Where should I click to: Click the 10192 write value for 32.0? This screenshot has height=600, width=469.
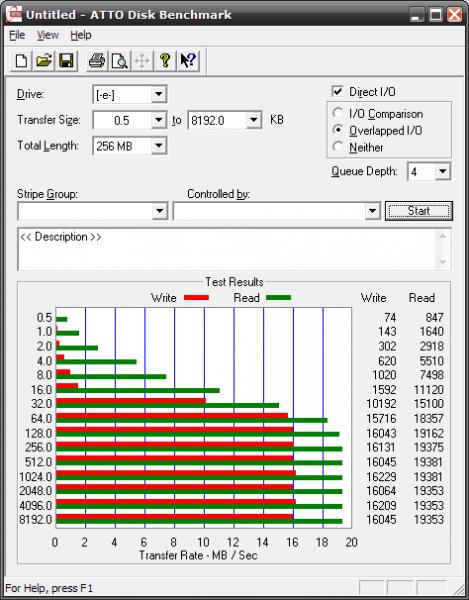[x=381, y=404]
